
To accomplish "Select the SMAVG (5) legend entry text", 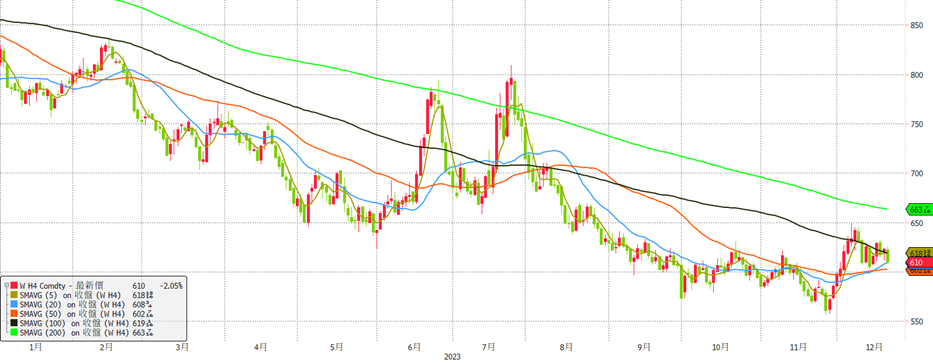I will click(x=70, y=295).
